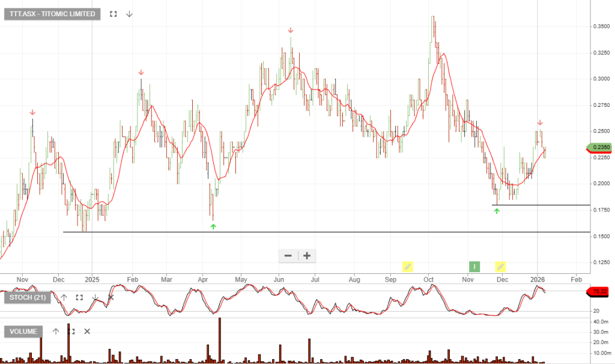
Task: Remove the VOLUME panel from chart
Action: [x=87, y=331]
